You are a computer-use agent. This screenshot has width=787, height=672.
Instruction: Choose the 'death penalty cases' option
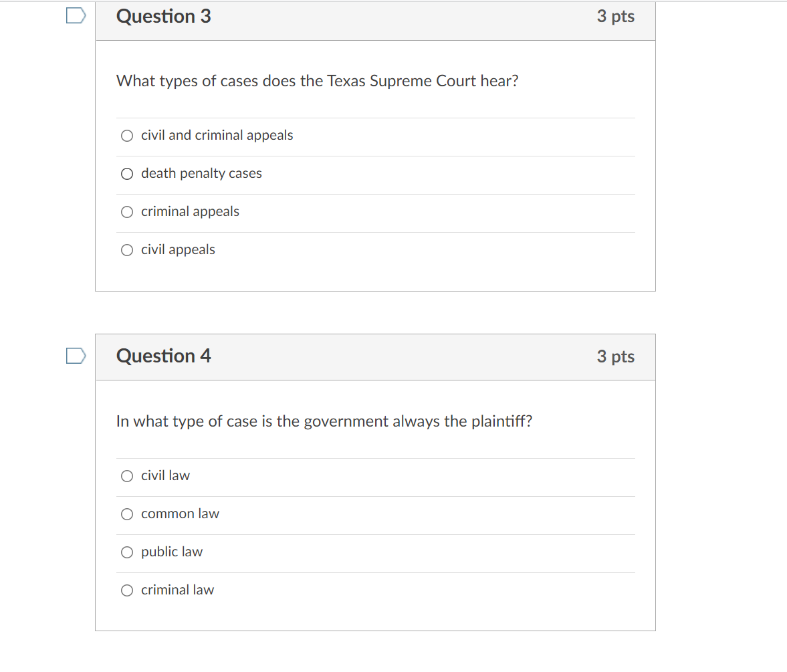click(127, 174)
